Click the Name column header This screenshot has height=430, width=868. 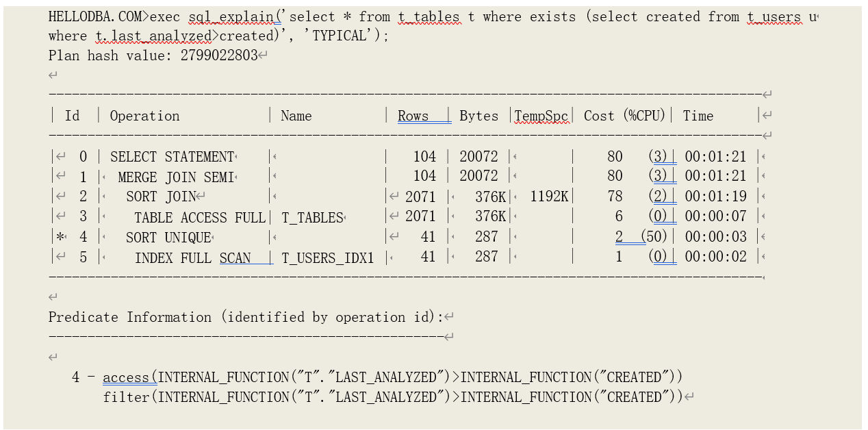click(296, 116)
